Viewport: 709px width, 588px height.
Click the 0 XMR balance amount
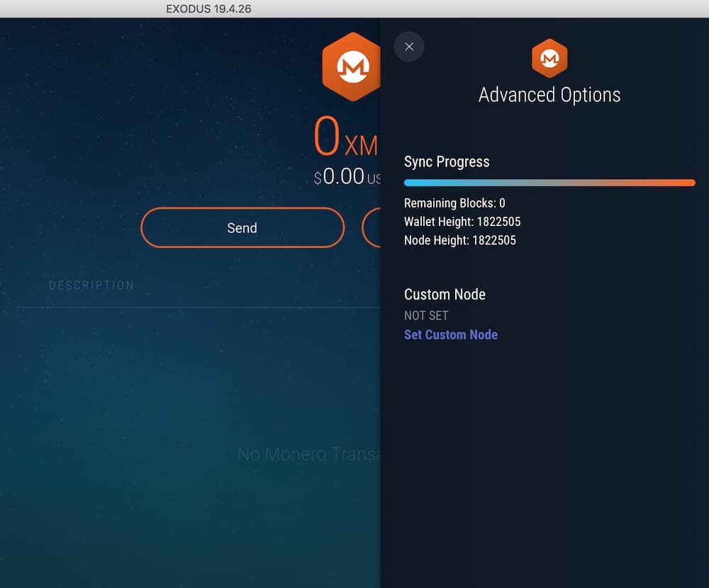coord(346,135)
